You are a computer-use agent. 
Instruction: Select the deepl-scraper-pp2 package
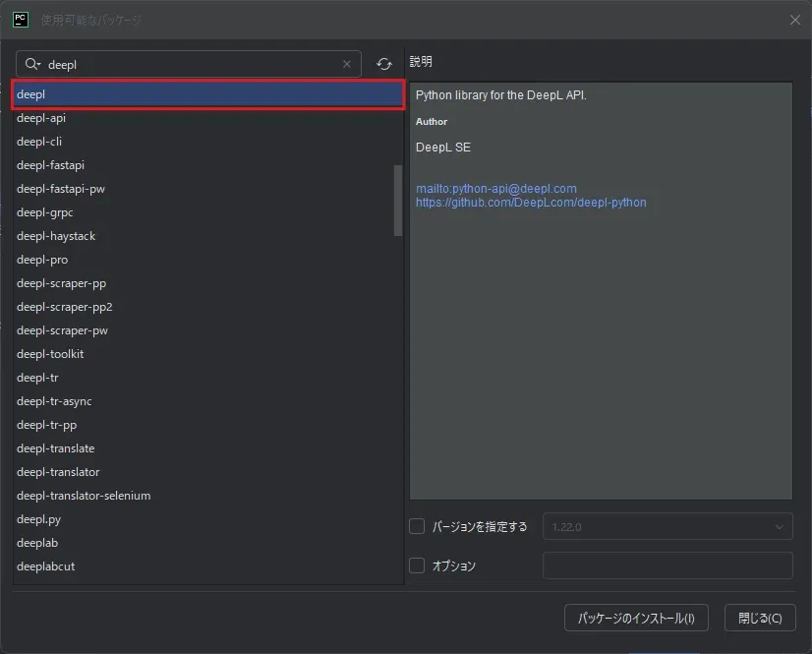point(207,307)
